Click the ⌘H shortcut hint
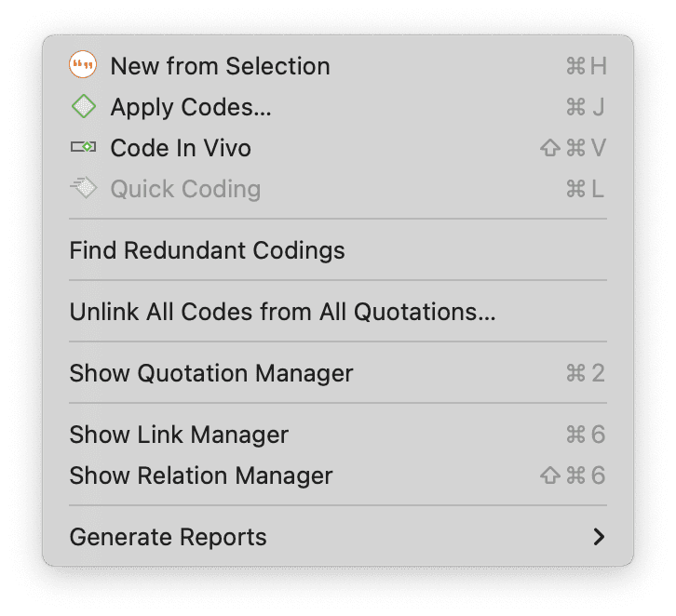676x616 pixels. click(587, 66)
